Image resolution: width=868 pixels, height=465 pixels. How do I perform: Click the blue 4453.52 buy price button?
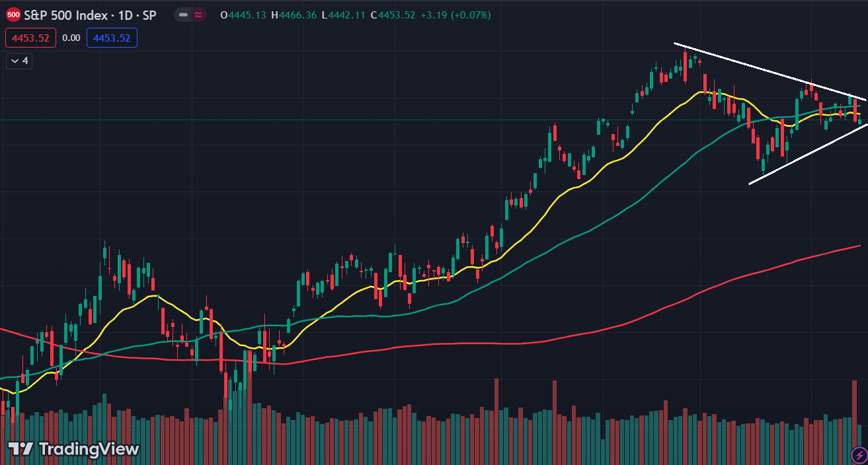click(x=112, y=38)
